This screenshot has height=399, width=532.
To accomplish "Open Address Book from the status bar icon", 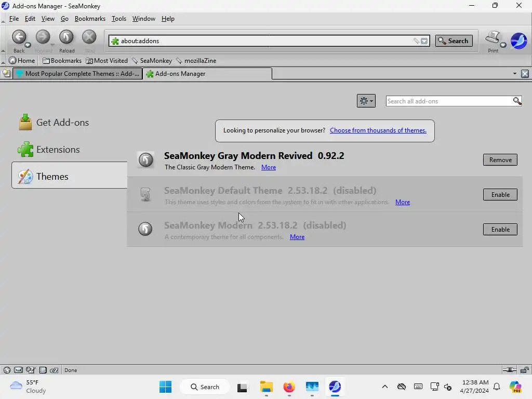I will [43, 370].
